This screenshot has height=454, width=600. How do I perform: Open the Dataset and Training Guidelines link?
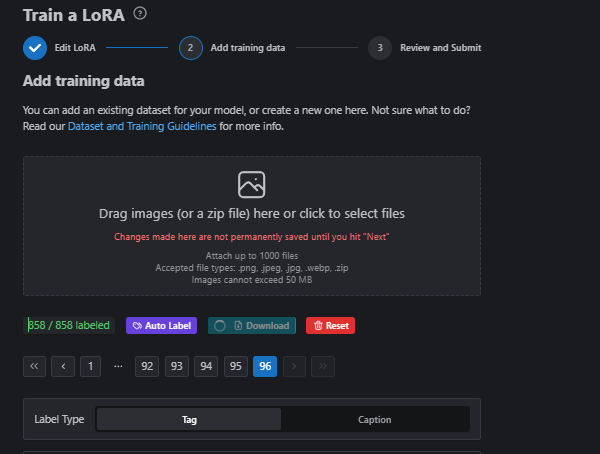pos(142,126)
